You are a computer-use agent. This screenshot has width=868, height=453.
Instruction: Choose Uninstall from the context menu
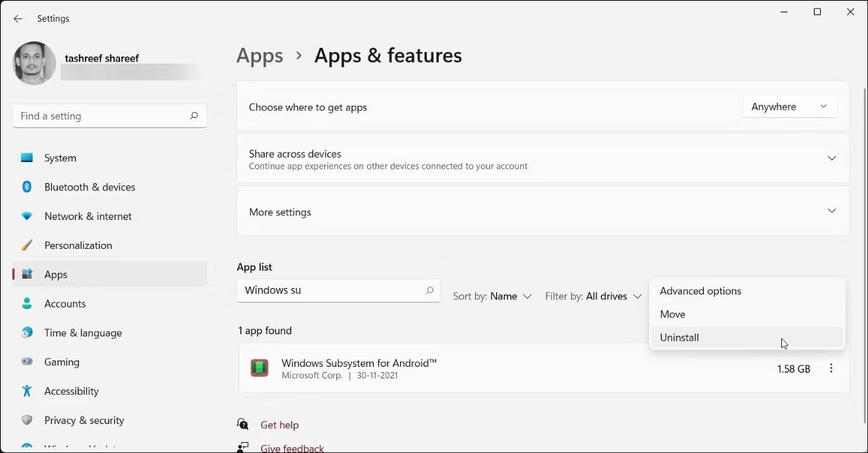pos(679,337)
